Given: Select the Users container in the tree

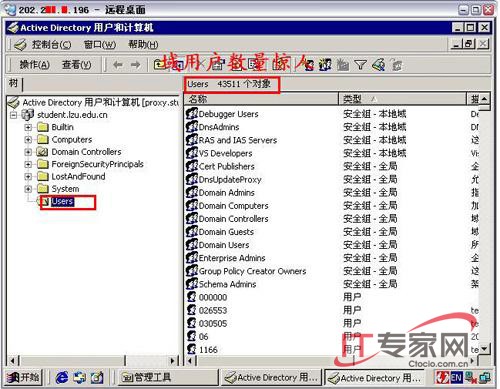Looking at the screenshot, I should [62, 202].
